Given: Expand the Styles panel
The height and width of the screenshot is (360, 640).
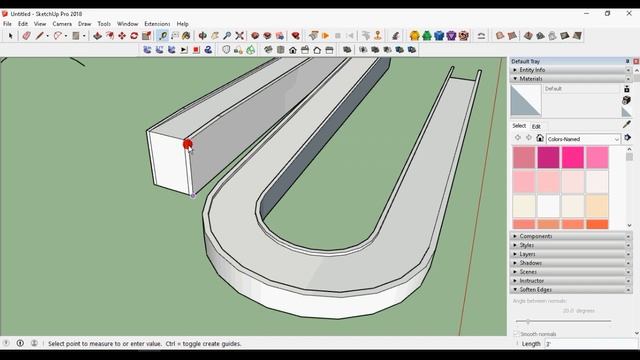Looking at the screenshot, I should click(x=571, y=245).
